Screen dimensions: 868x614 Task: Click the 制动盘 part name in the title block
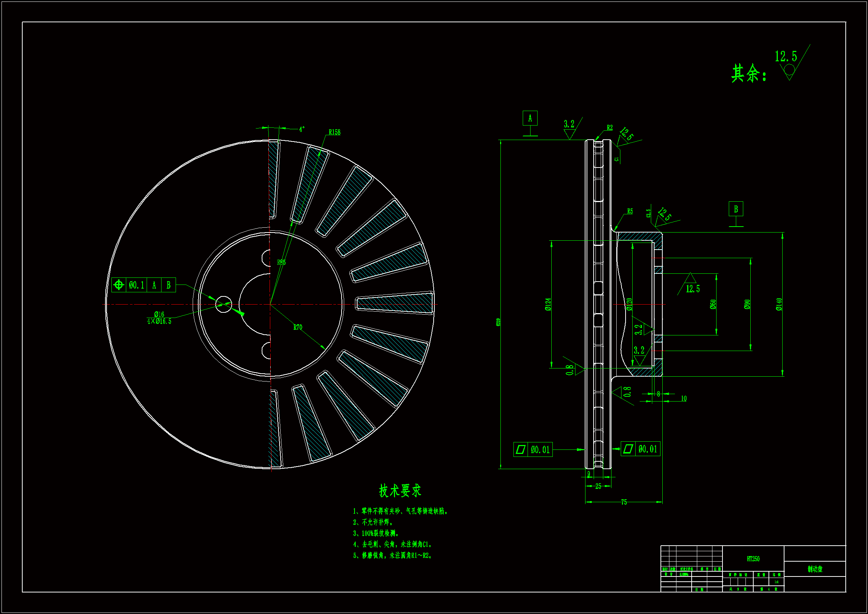pyautogui.click(x=815, y=569)
